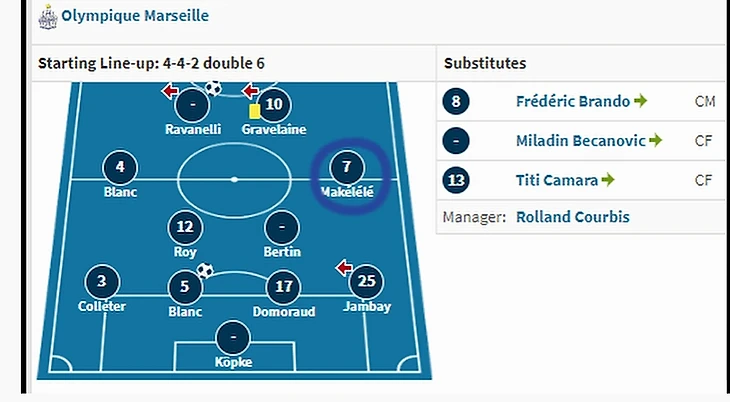
Task: Click the green arrow next to Titi Camara
Action: (x=608, y=181)
